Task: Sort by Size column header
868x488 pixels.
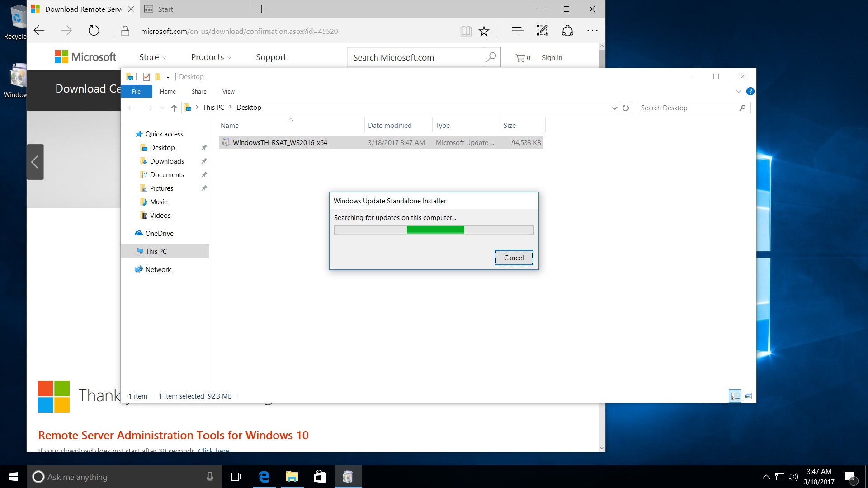Action: (x=522, y=126)
